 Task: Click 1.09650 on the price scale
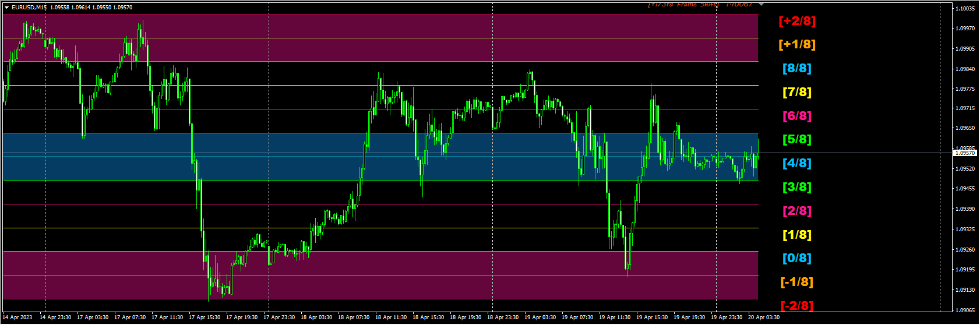[966, 128]
